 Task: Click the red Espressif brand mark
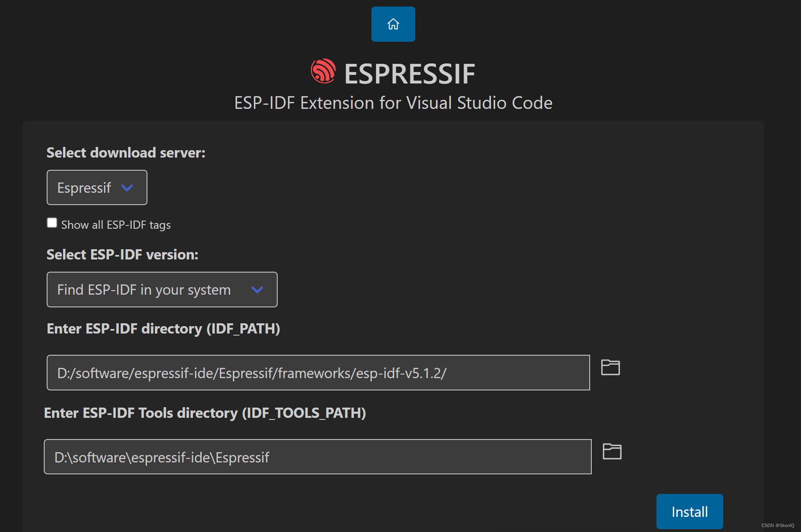tap(323, 72)
